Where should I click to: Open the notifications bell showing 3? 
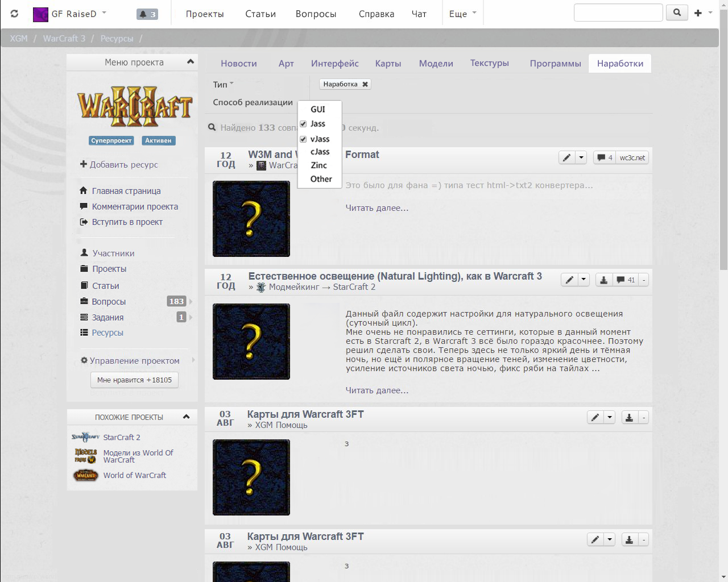tap(147, 14)
